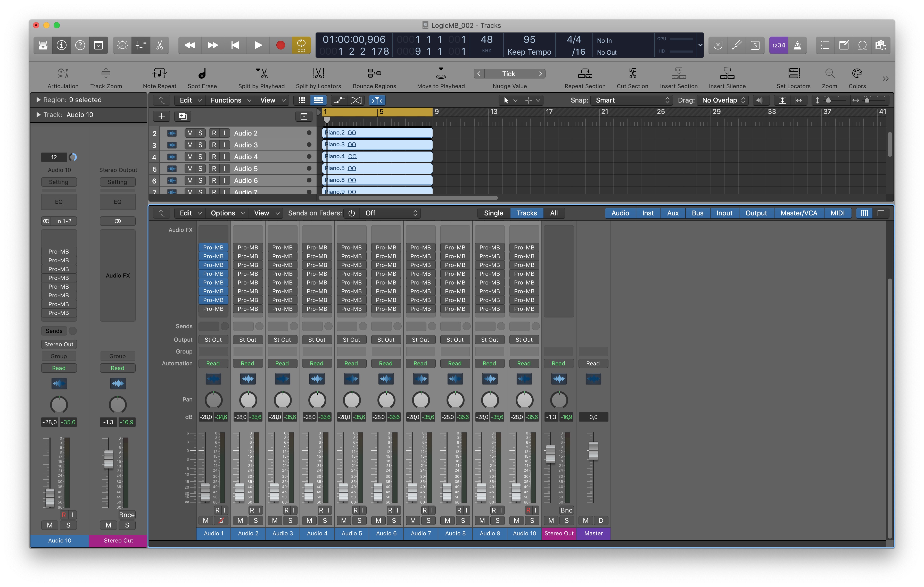Open the Snap Smart dropdown
This screenshot has height=587, width=924.
point(631,100)
